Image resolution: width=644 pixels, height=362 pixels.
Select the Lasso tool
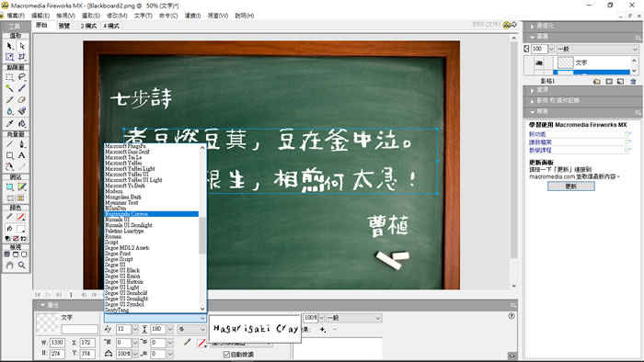(22, 77)
